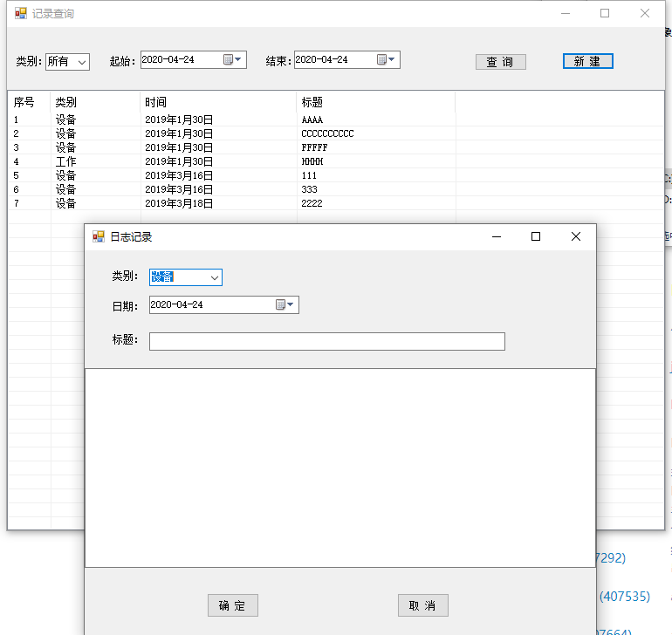Select the row titled CCCCCCCCCC
The width and height of the screenshot is (672, 635).
coord(336,133)
